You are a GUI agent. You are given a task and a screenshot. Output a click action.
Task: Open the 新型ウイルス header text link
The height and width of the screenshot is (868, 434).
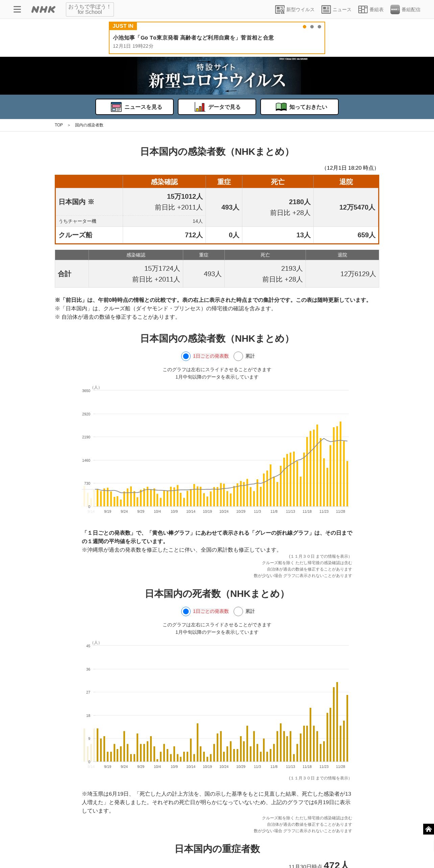pos(300,9)
